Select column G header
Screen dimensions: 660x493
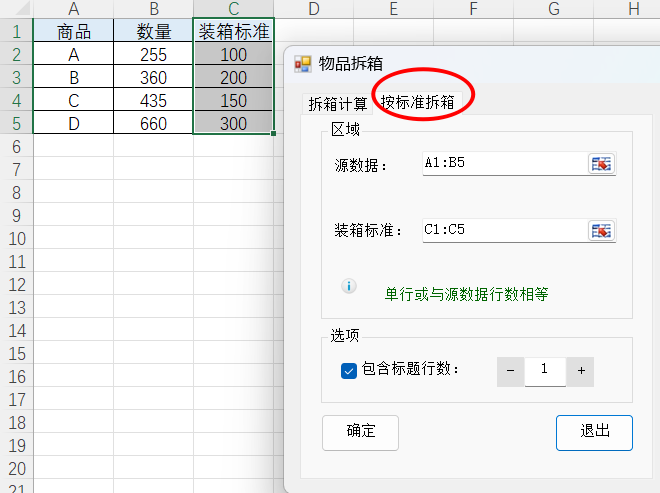pos(554,9)
